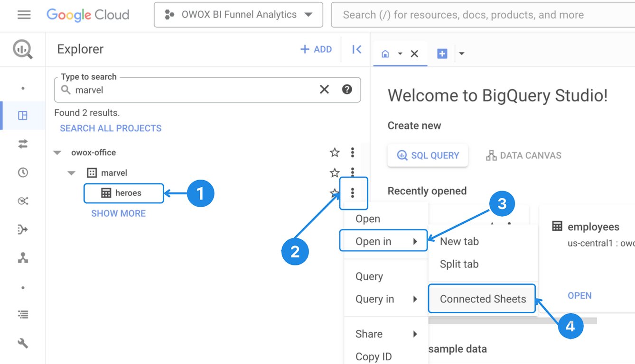The height and width of the screenshot is (364, 635).
Task: Clear the Explorer search text
Action: 324,90
